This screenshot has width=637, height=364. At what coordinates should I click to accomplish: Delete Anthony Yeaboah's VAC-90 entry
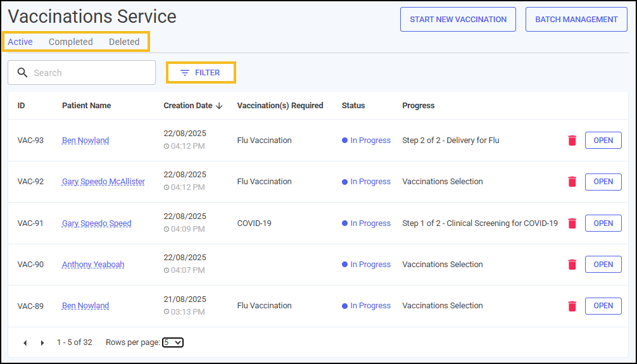tap(572, 265)
